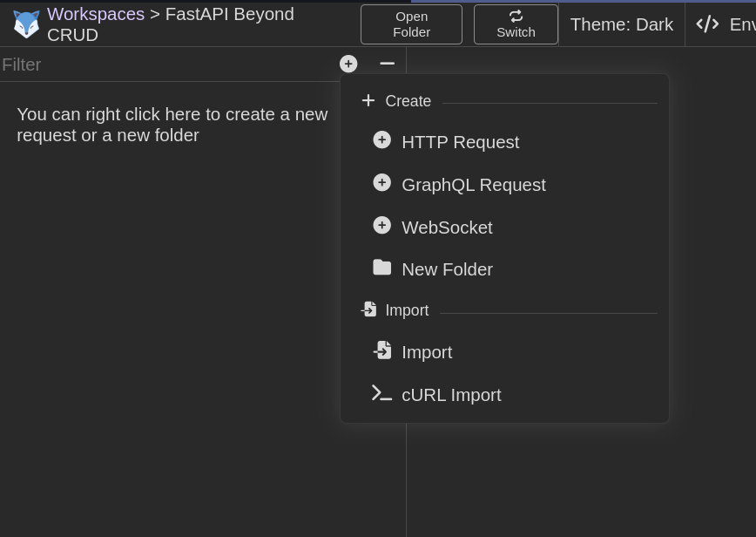
Task: Click the WebSocket plus icon
Action: point(381,225)
